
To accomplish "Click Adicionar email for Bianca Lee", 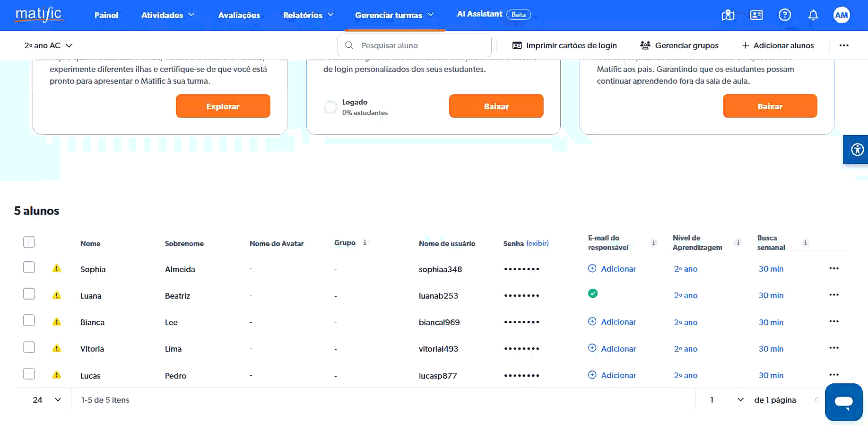I will [x=612, y=322].
